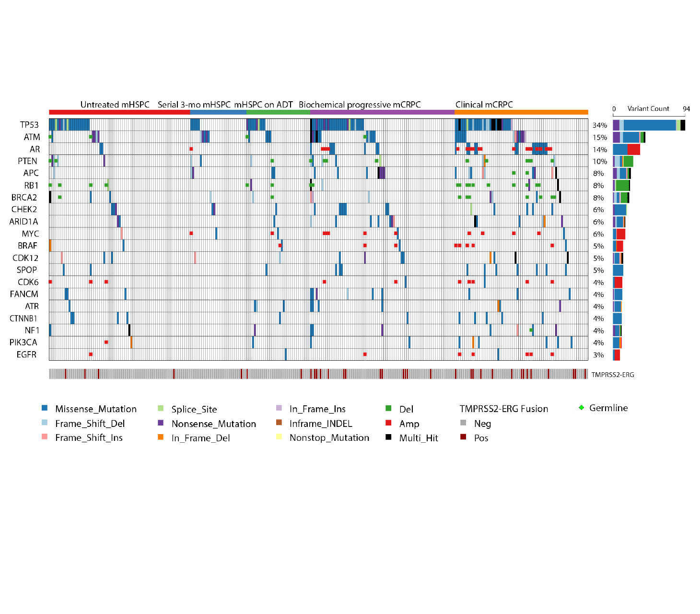This screenshot has width=700, height=614.
Task: Click the Inframe_INDEL brown legend swatch
Action: tap(279, 422)
